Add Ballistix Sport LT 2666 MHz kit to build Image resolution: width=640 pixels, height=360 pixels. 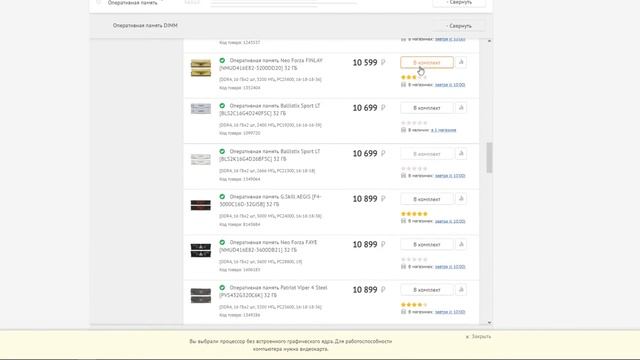coord(427,154)
